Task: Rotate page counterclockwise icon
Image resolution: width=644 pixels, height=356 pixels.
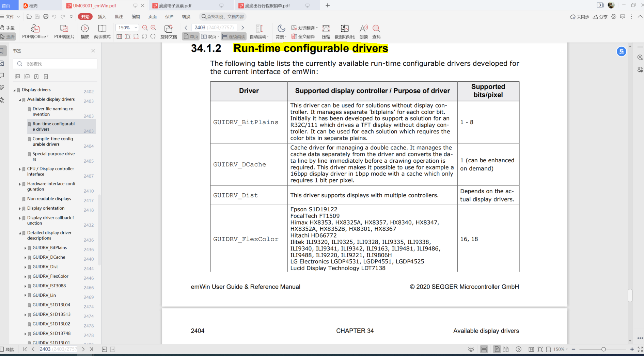Action: (x=144, y=36)
